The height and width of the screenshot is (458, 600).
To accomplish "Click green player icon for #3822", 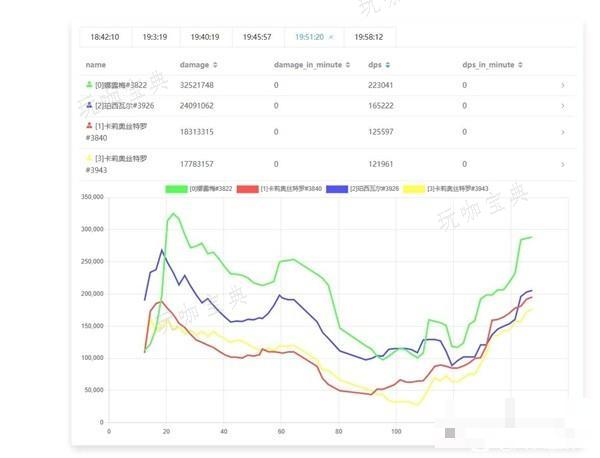I will 89,84.
